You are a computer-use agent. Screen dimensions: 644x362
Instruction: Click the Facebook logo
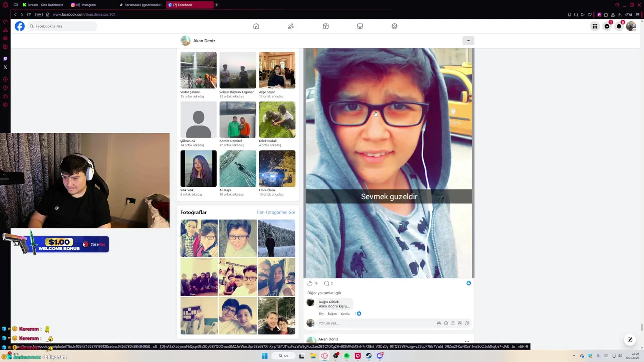pyautogui.click(x=20, y=26)
